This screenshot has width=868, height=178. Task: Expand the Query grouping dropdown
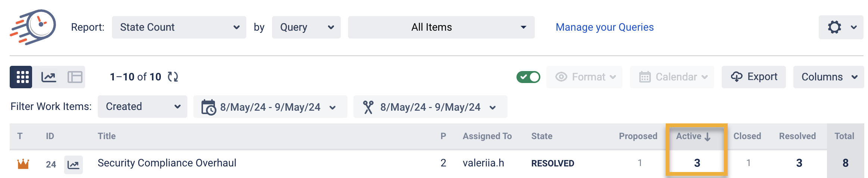[x=306, y=27]
